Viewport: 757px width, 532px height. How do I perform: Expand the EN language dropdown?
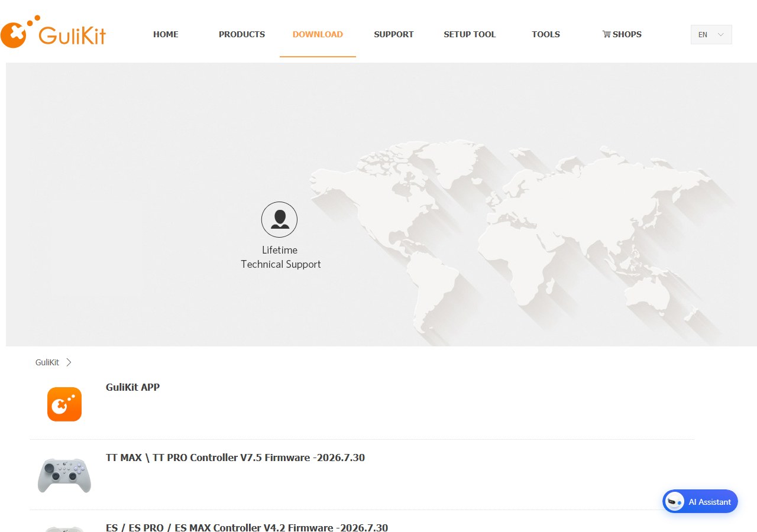tap(711, 34)
